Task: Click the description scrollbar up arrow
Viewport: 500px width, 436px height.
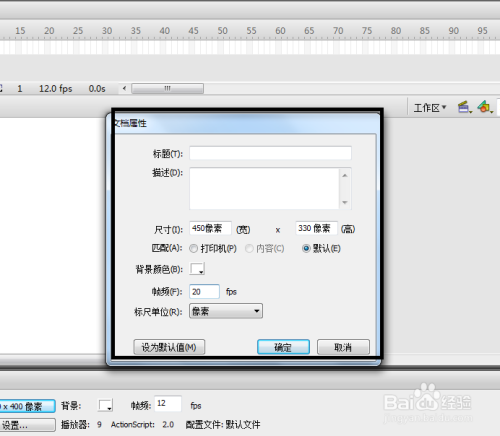Action: pyautogui.click(x=345, y=175)
